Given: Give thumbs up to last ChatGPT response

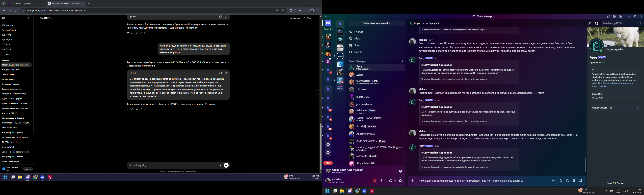Looking at the screenshot, I should (x=132, y=109).
